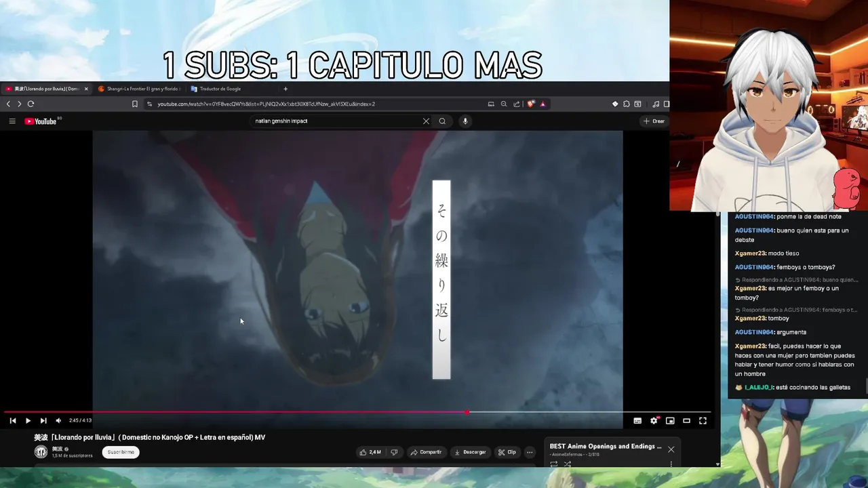This screenshot has width=868, height=488.
Task: Skip to next video in playlist
Action: tap(43, 421)
